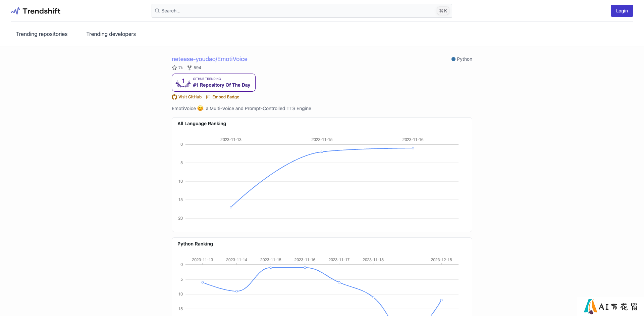This screenshot has width=644, height=316.
Task: Click the 594 forks count
Action: pyautogui.click(x=197, y=68)
